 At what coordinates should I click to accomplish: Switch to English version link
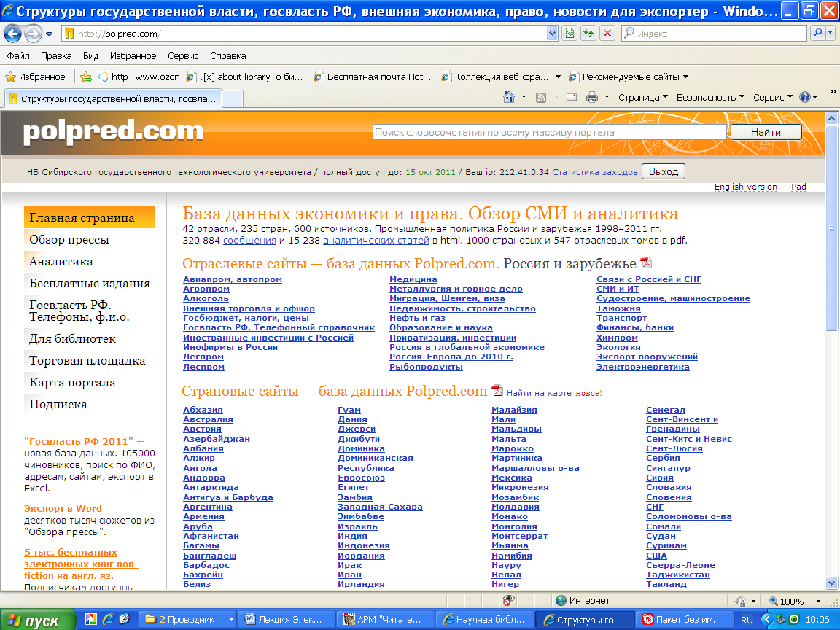[746, 187]
